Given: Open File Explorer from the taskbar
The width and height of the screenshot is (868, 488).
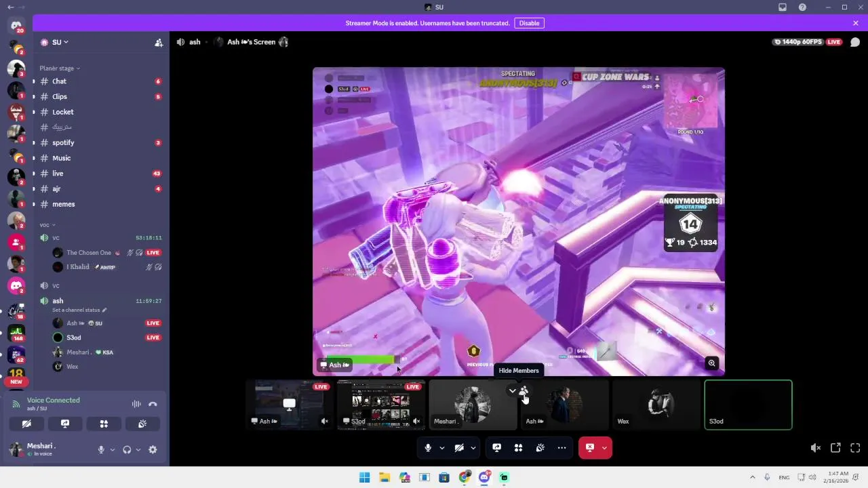Looking at the screenshot, I should tap(384, 477).
